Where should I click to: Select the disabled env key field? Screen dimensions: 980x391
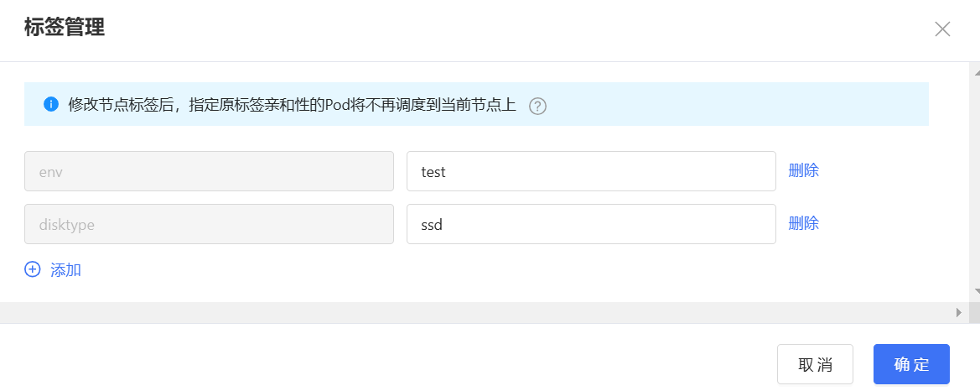[x=210, y=171]
